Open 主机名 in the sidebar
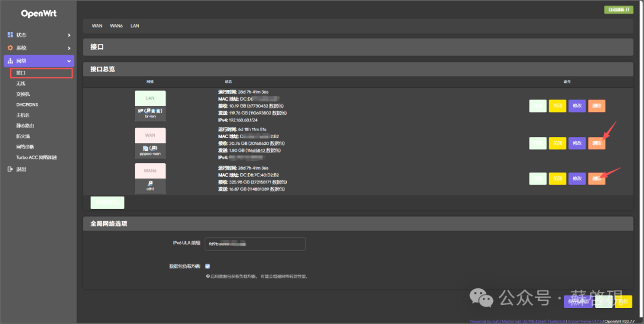The image size is (644, 324). 23,115
